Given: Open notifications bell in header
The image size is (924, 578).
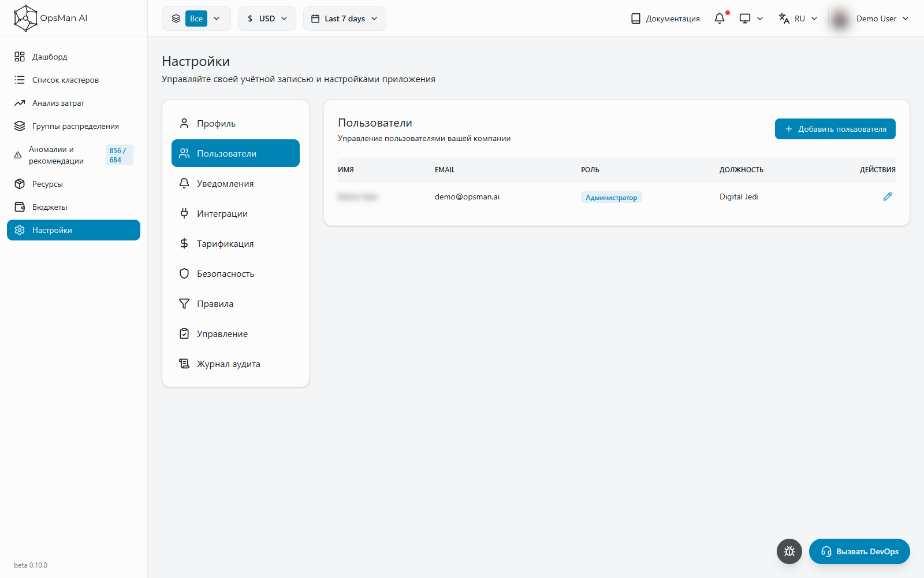Looking at the screenshot, I should (x=720, y=18).
